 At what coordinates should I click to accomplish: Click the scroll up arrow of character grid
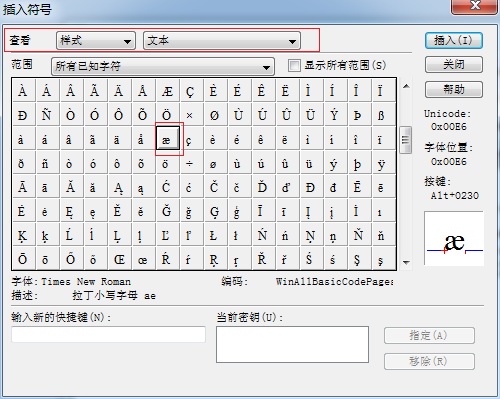point(406,86)
